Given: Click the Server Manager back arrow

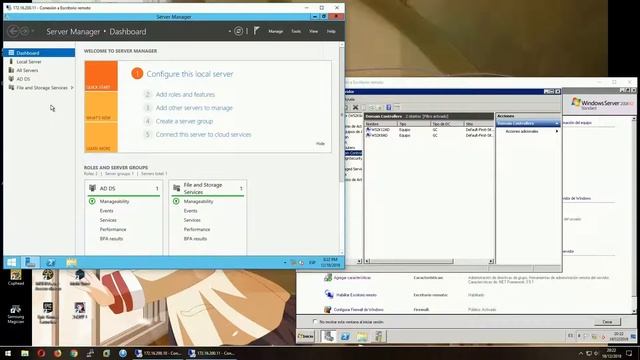Looking at the screenshot, I should 13,31.
